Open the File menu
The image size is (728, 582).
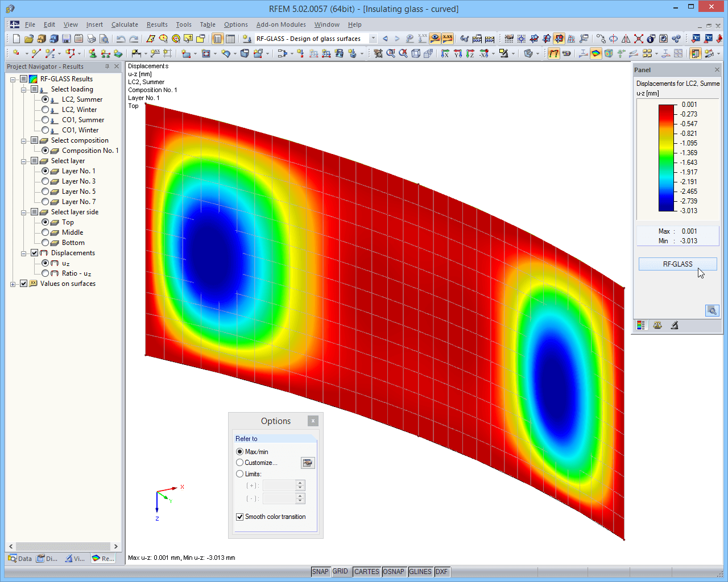click(x=30, y=24)
